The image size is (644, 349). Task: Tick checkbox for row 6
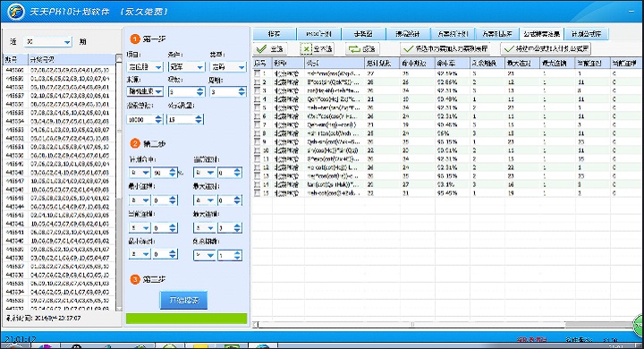(x=257, y=116)
